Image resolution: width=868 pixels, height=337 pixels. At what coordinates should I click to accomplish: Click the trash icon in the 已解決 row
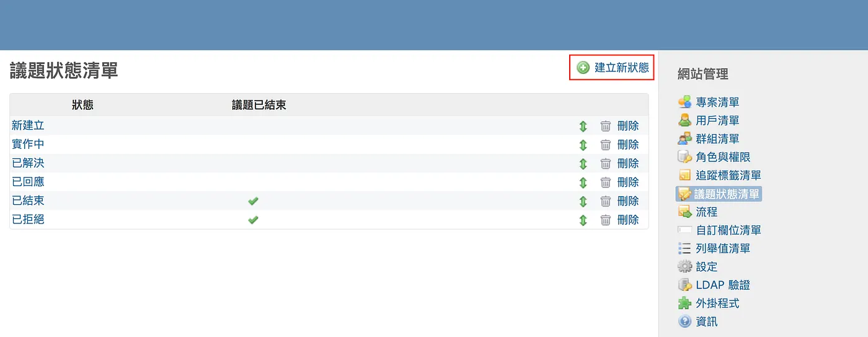coord(606,164)
